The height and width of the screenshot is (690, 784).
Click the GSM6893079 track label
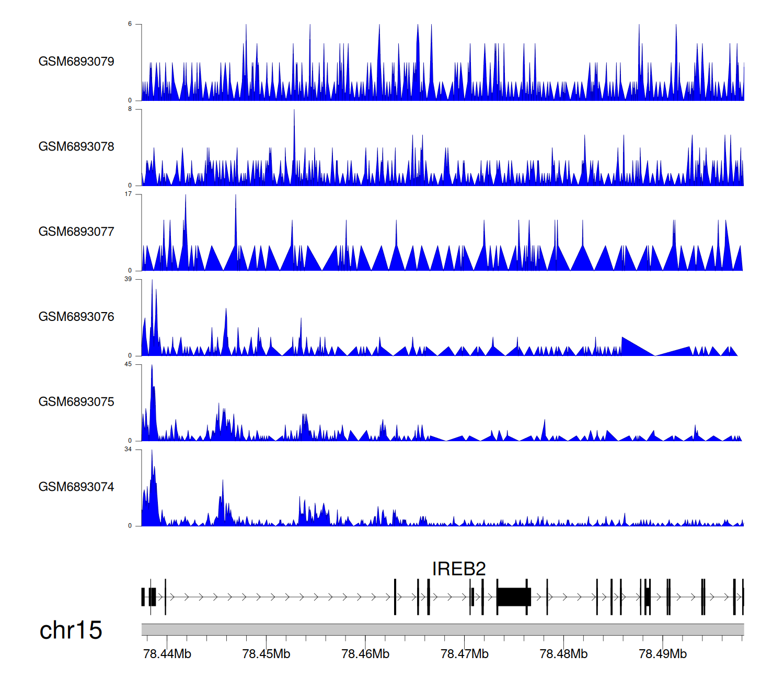(76, 62)
